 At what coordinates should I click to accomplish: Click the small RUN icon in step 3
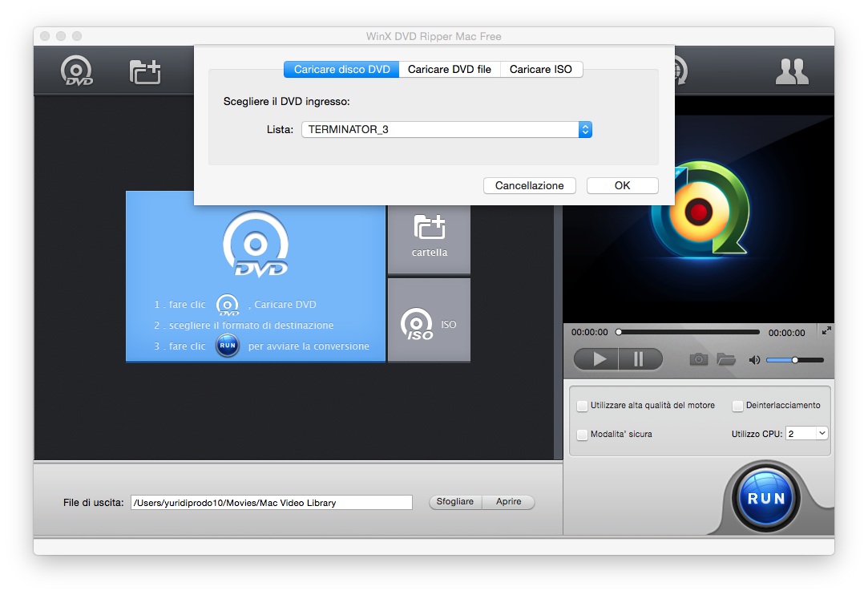pyautogui.click(x=228, y=345)
